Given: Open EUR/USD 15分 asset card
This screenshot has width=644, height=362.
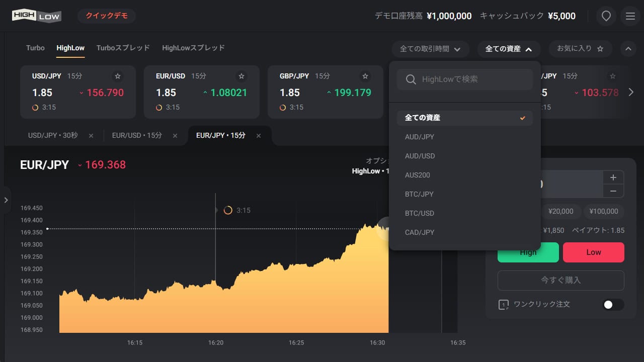Looking at the screenshot, I should pyautogui.click(x=202, y=92).
